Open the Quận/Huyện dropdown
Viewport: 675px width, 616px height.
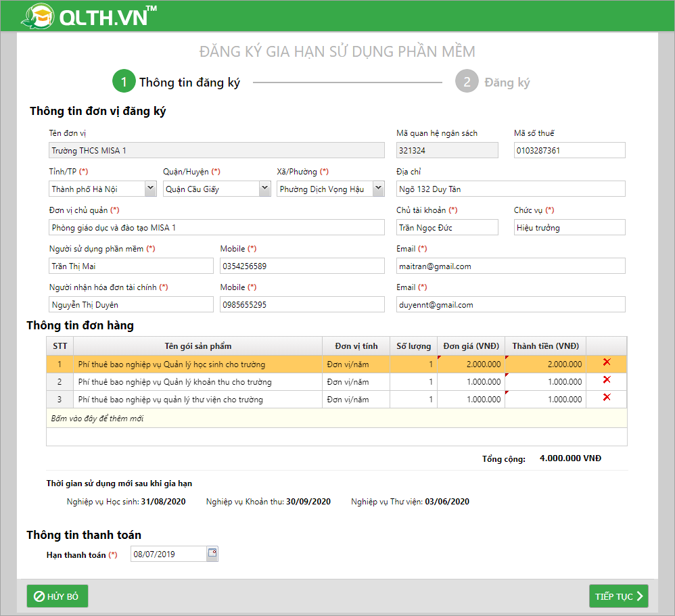pos(264,188)
